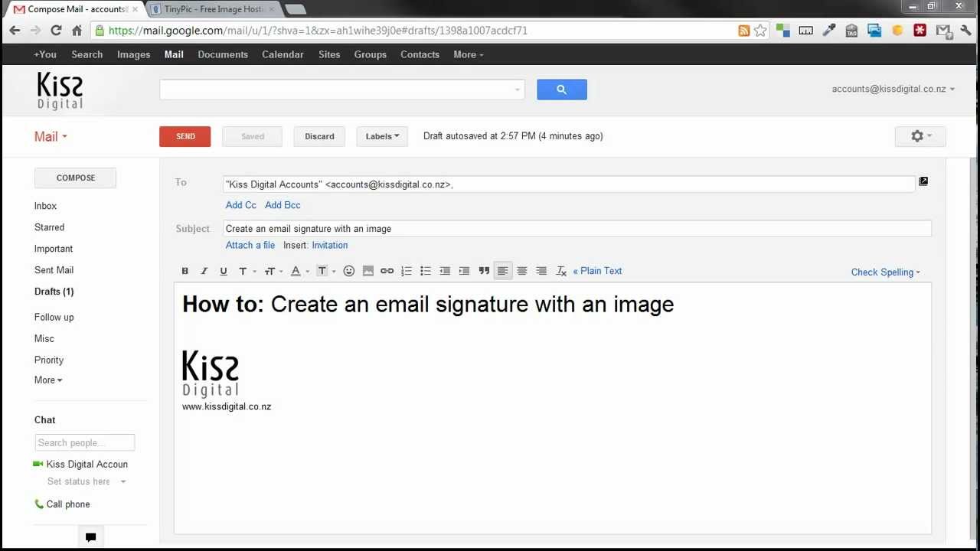Increase indent of the text
Screen dimensions: 980x551
click(464, 271)
